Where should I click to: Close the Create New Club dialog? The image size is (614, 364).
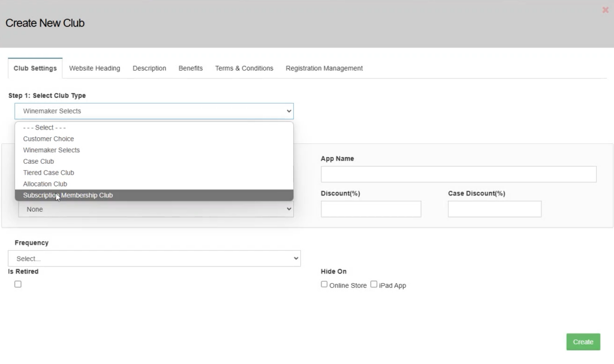click(605, 10)
